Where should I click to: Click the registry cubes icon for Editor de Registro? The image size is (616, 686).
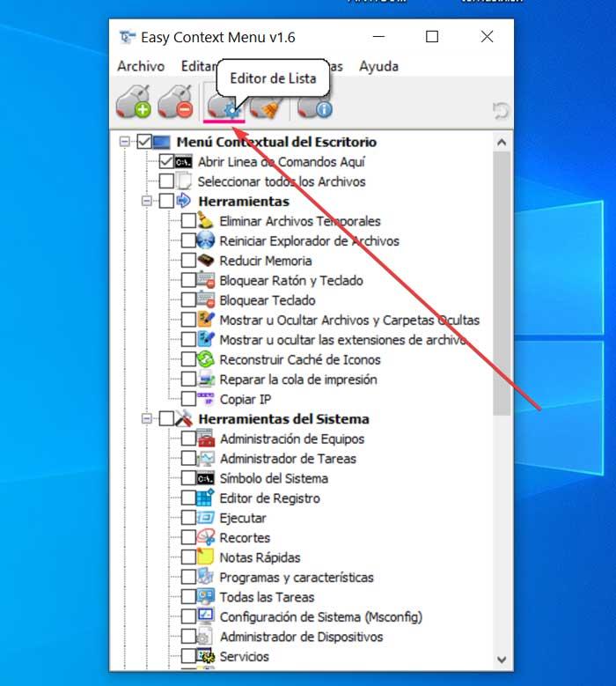205,498
